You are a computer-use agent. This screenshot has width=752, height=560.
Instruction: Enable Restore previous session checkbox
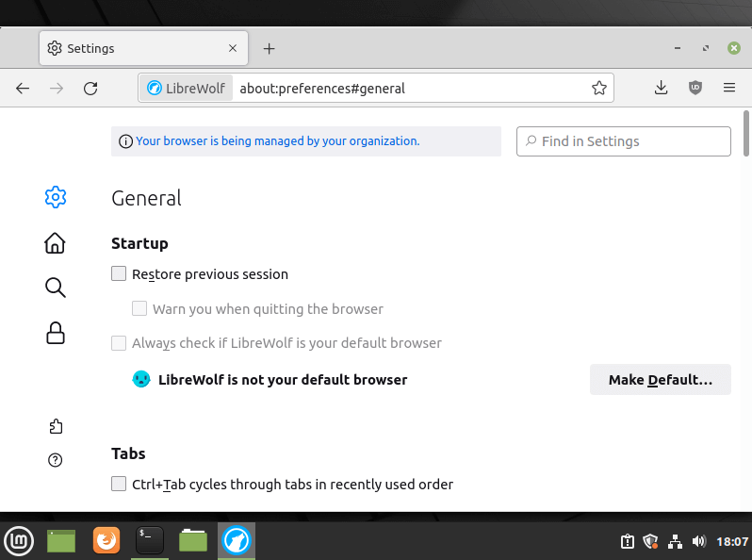point(119,274)
